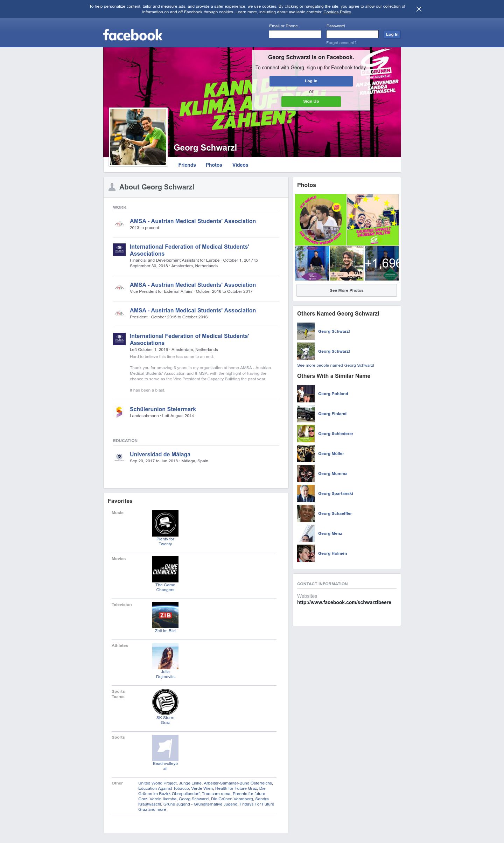Click Georg Menz's avatar
The height and width of the screenshot is (843, 504).
(306, 533)
